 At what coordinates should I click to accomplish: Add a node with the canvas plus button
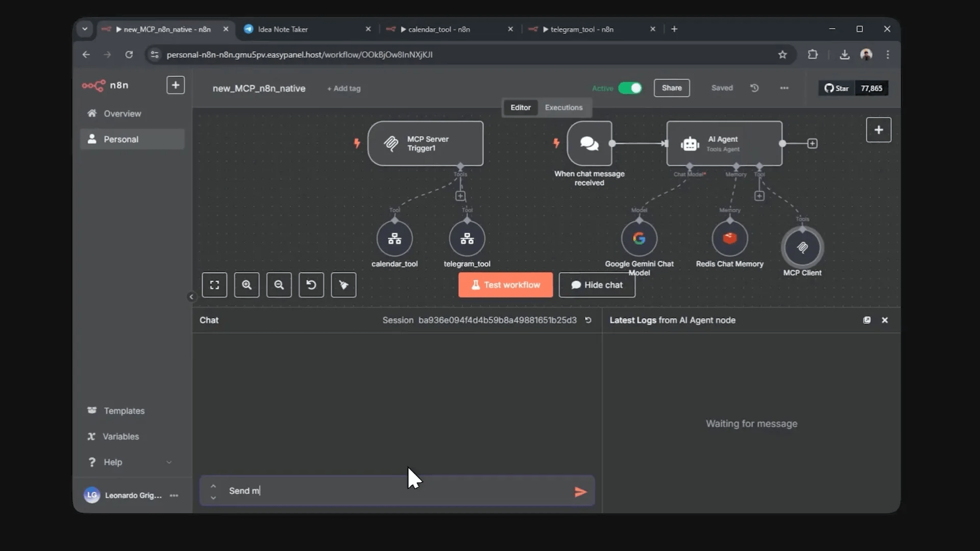coord(878,130)
